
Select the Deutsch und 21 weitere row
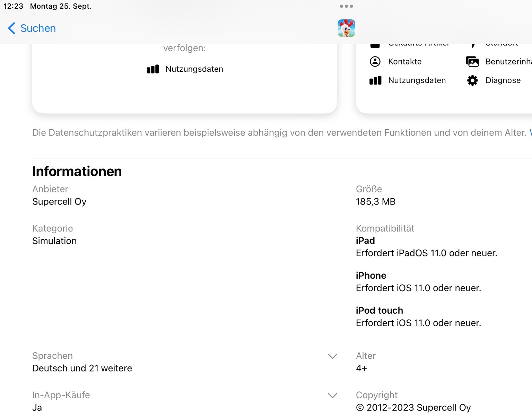tap(82, 368)
